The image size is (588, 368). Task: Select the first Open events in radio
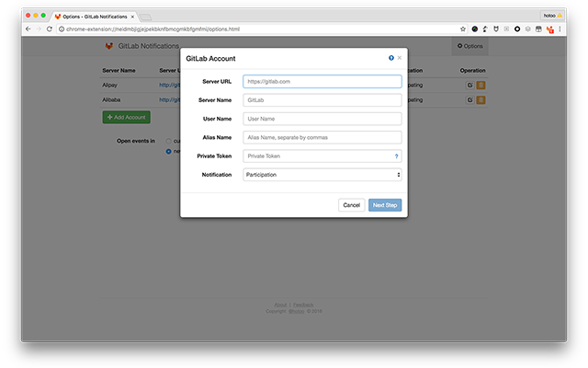(168, 141)
